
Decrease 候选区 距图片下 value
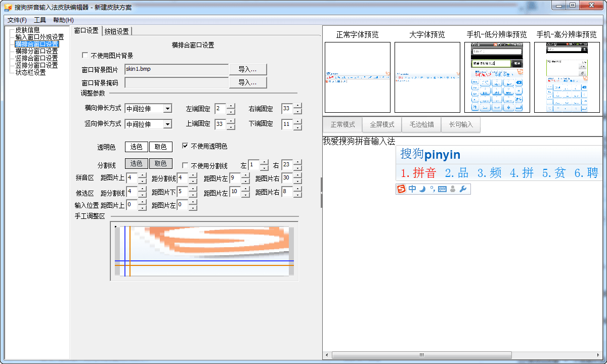pos(193,195)
